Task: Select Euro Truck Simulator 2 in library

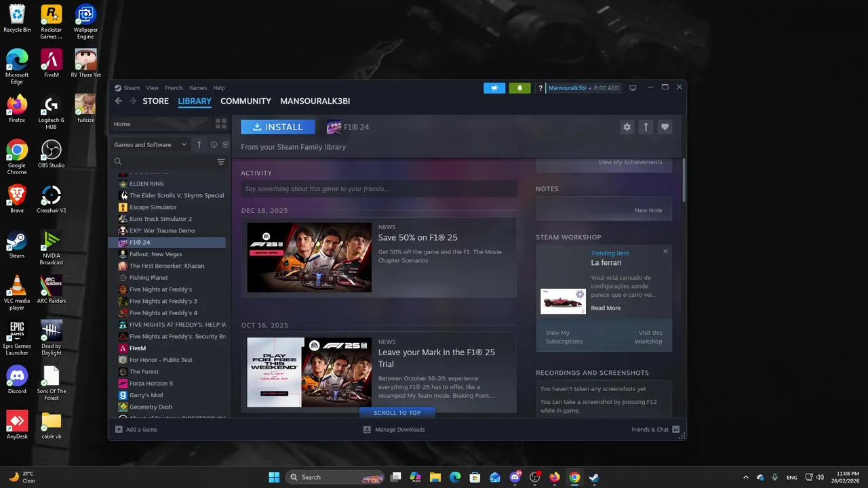Action: click(167, 219)
